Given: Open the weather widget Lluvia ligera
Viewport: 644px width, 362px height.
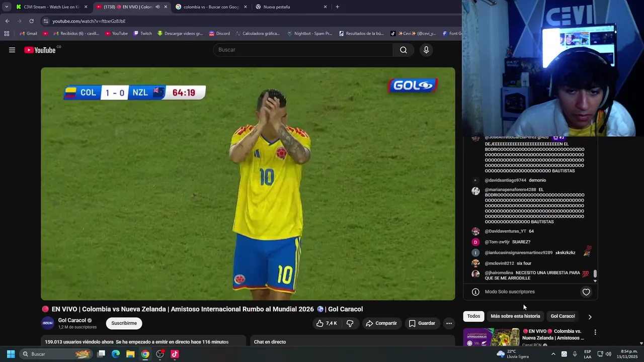Looking at the screenshot, I should click(x=513, y=354).
